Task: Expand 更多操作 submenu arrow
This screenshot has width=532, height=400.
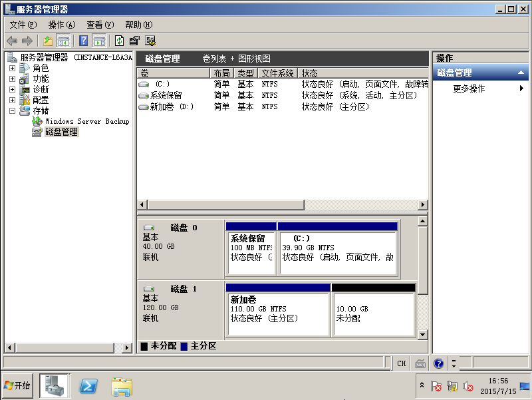Action: [x=521, y=89]
